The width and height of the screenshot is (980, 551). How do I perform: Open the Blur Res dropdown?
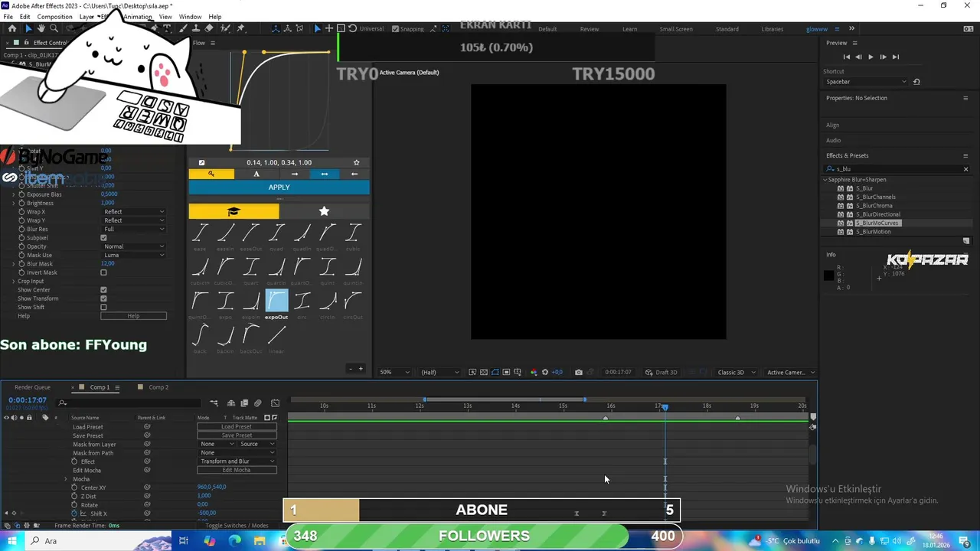click(133, 229)
